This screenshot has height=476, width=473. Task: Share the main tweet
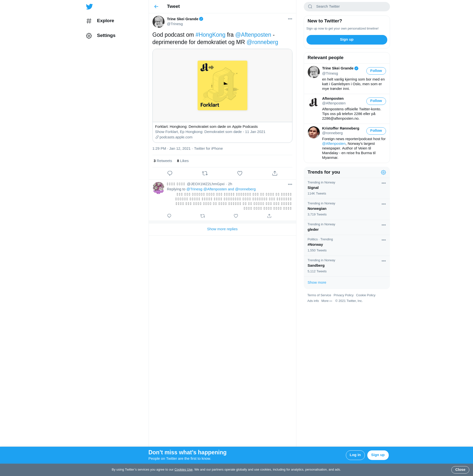pos(275,173)
